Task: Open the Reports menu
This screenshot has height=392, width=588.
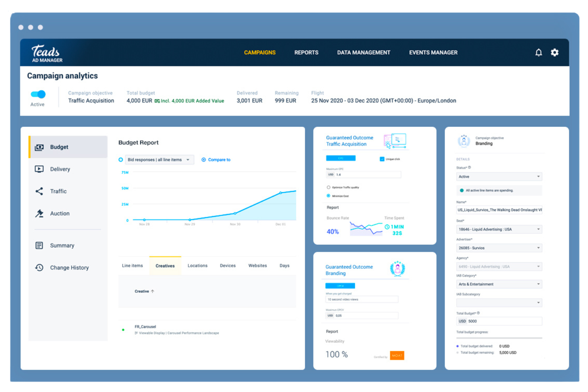Action: tap(306, 52)
